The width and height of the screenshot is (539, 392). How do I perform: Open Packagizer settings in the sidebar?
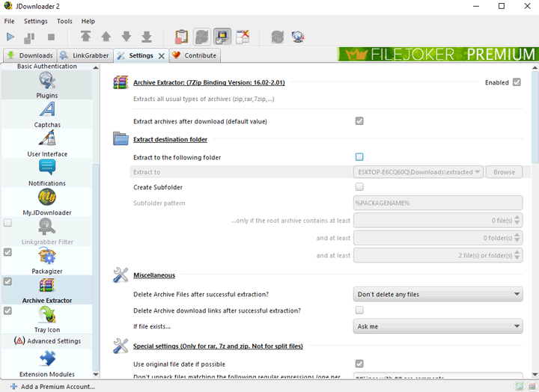click(x=47, y=261)
